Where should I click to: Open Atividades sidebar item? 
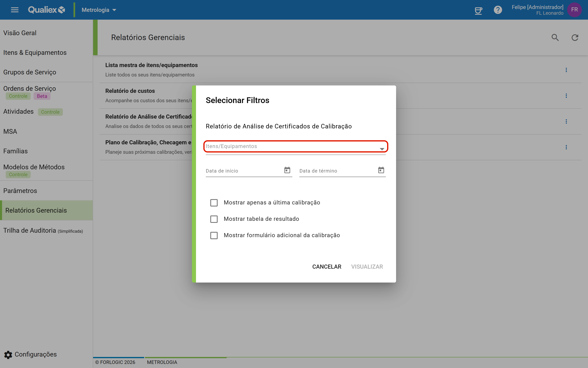coord(46,112)
